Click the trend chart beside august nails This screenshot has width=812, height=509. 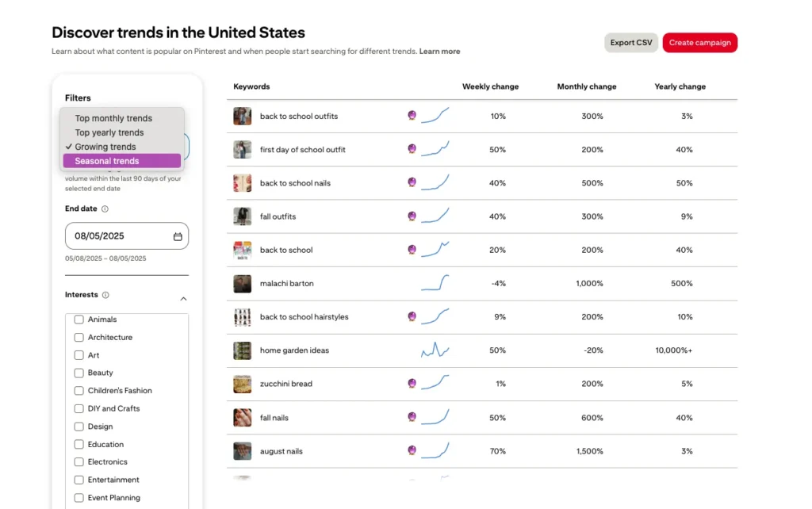435,450
